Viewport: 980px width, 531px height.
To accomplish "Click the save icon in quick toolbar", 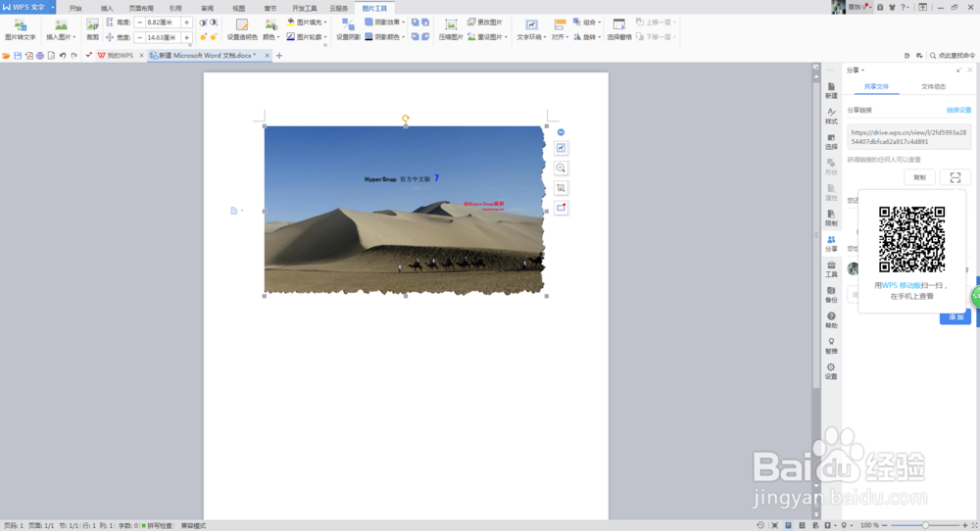I will [x=18, y=56].
